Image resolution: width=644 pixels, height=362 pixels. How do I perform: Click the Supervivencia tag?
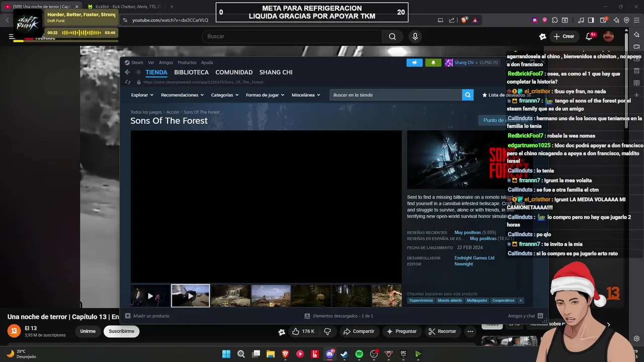click(421, 301)
